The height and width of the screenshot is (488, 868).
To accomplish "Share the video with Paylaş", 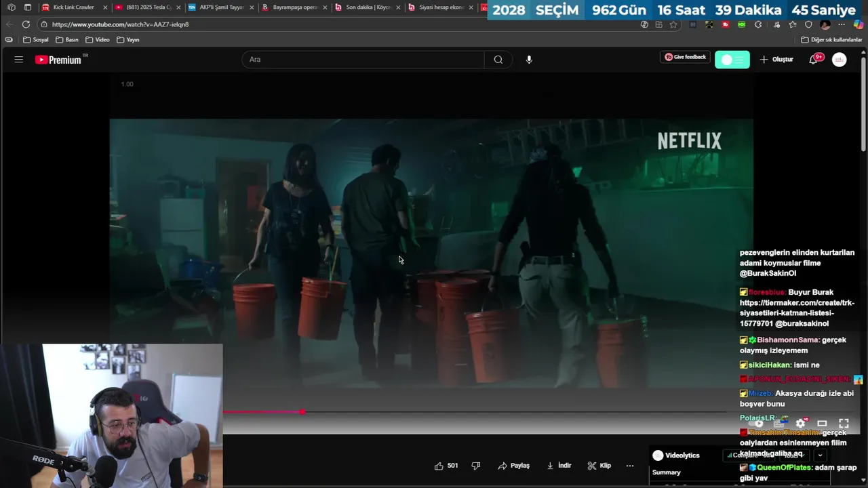I will tap(514, 466).
